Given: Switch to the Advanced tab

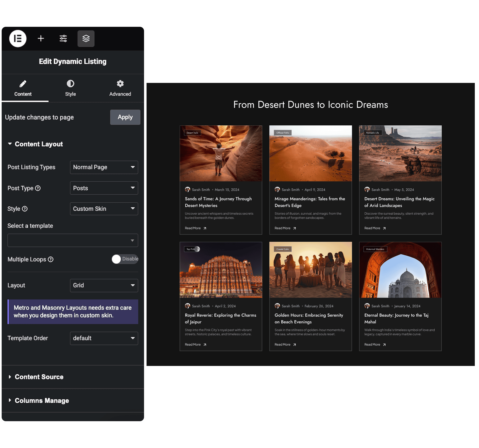Looking at the screenshot, I should point(120,88).
